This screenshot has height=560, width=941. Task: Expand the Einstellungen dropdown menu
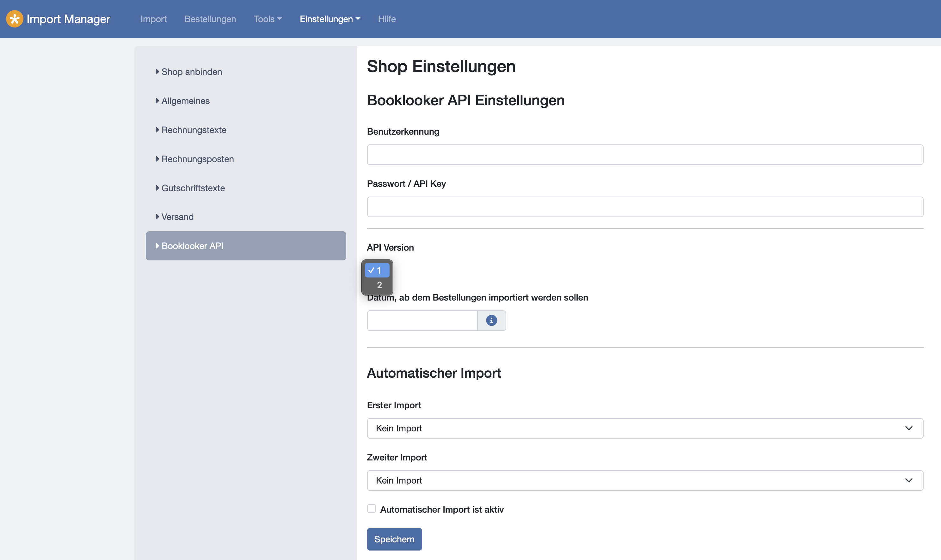tap(330, 19)
